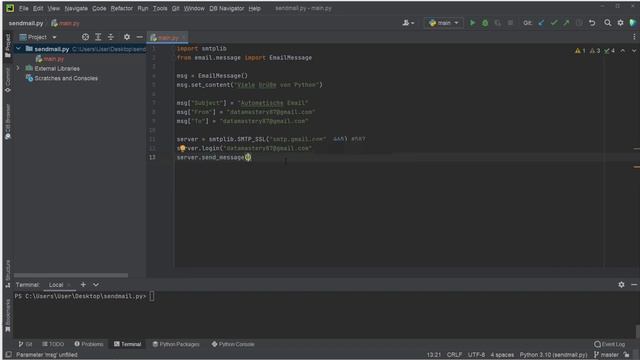Toggle the DB Browser sidebar tool window
640x360 pixels.
pos(8,122)
